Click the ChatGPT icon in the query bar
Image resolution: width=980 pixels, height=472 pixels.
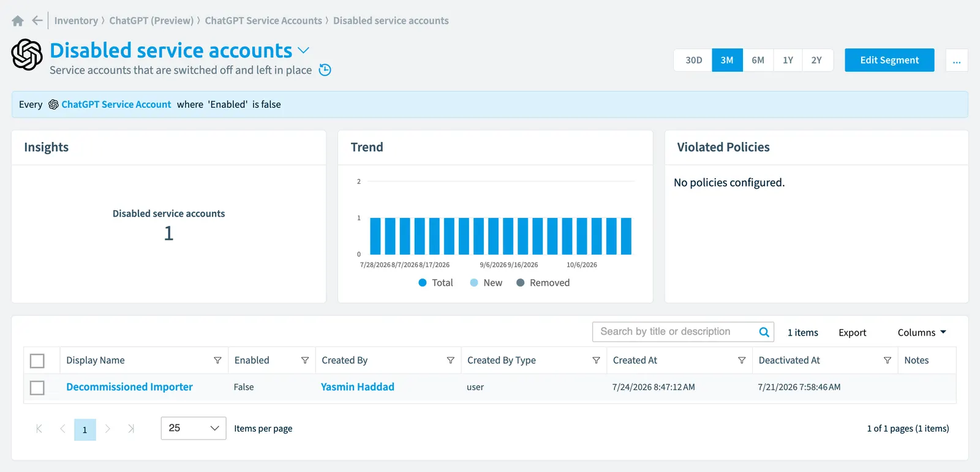pyautogui.click(x=53, y=105)
